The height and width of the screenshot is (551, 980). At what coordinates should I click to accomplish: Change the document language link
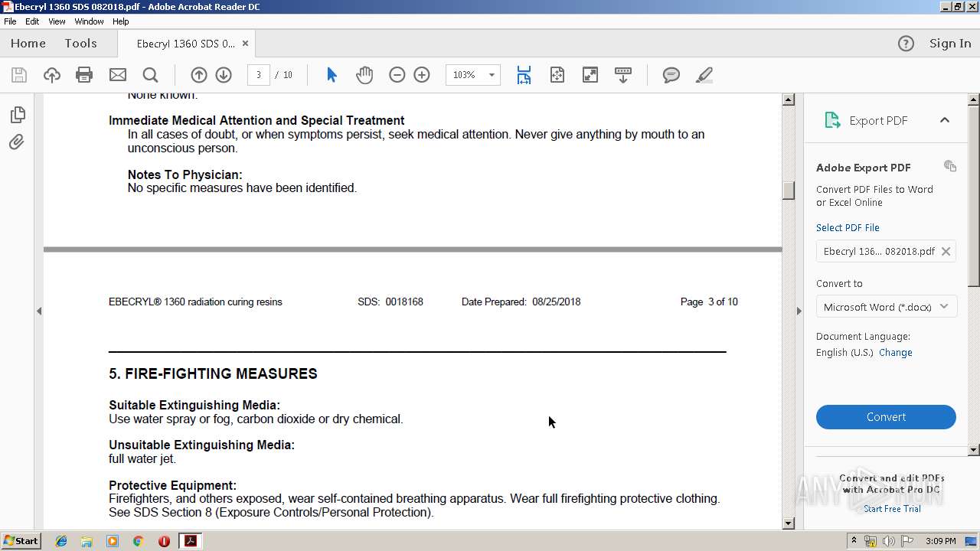point(895,353)
